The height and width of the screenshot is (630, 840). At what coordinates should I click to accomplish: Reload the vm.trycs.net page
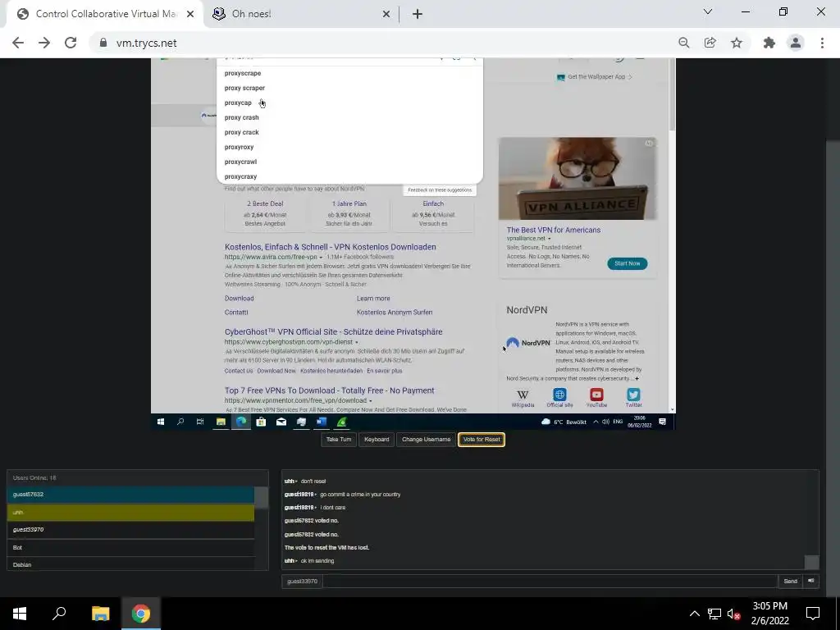pos(71,43)
